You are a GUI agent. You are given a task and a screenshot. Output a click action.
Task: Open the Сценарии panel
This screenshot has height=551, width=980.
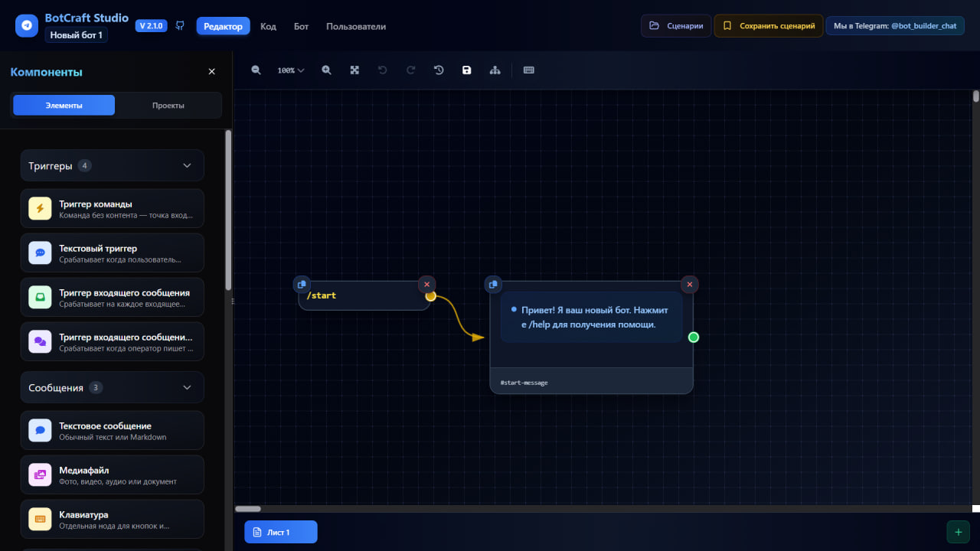pyautogui.click(x=675, y=25)
